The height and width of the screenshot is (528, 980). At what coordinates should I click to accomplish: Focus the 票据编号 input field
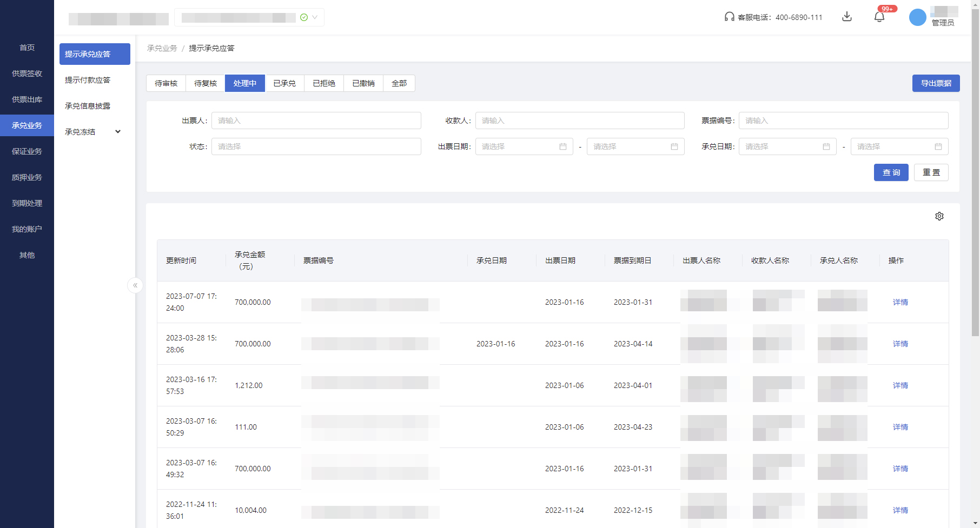[x=843, y=121]
